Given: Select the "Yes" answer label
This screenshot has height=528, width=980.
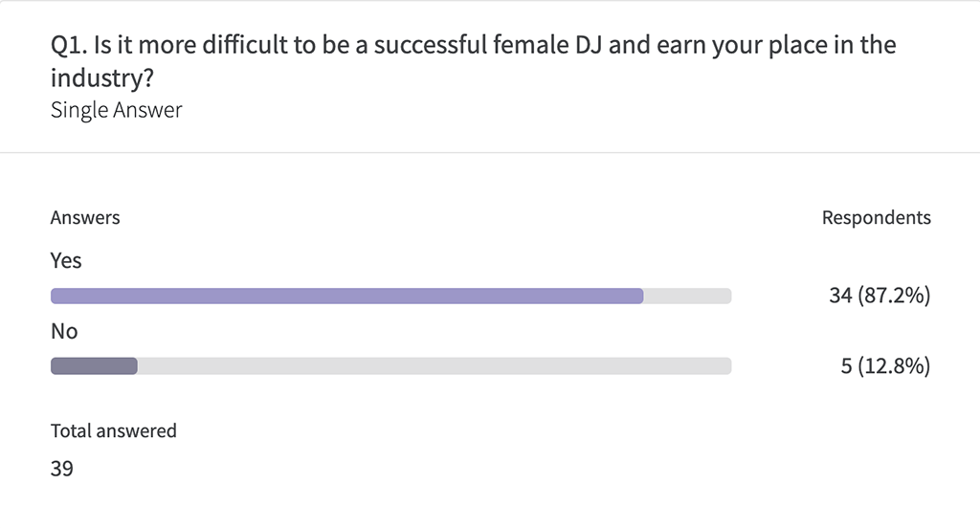Looking at the screenshot, I should point(66,260).
